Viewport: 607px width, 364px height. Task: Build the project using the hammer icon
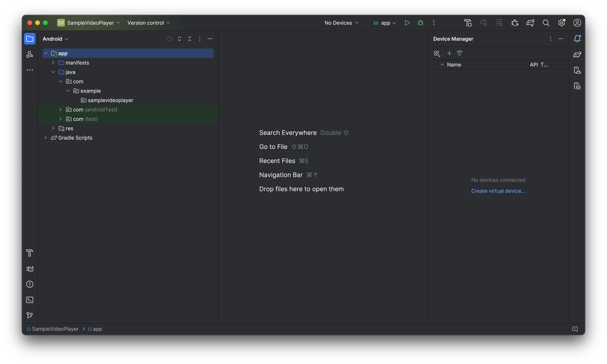coord(468,23)
